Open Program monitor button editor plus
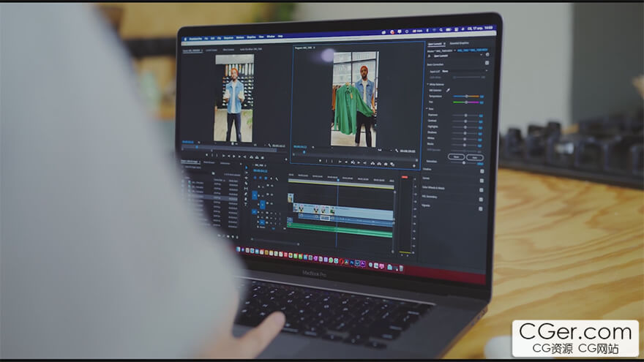Screen dimensions: 644x362 [414, 166]
